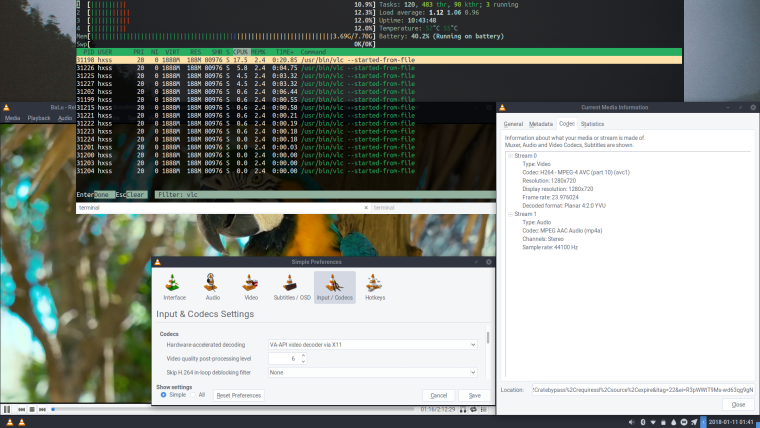Toggle the playlist button in VLC controls
The image size is (760, 428).
483,410
